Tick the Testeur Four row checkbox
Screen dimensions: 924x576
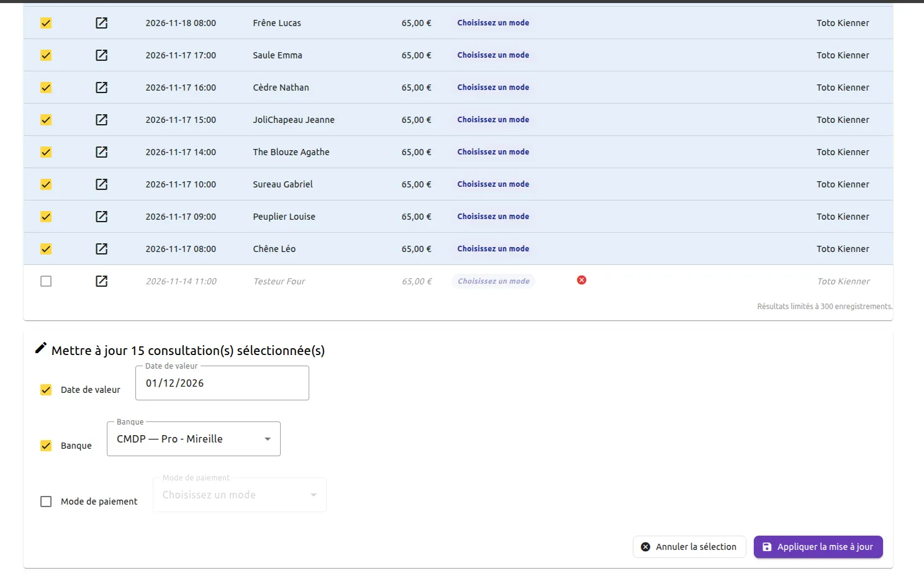[x=46, y=281]
